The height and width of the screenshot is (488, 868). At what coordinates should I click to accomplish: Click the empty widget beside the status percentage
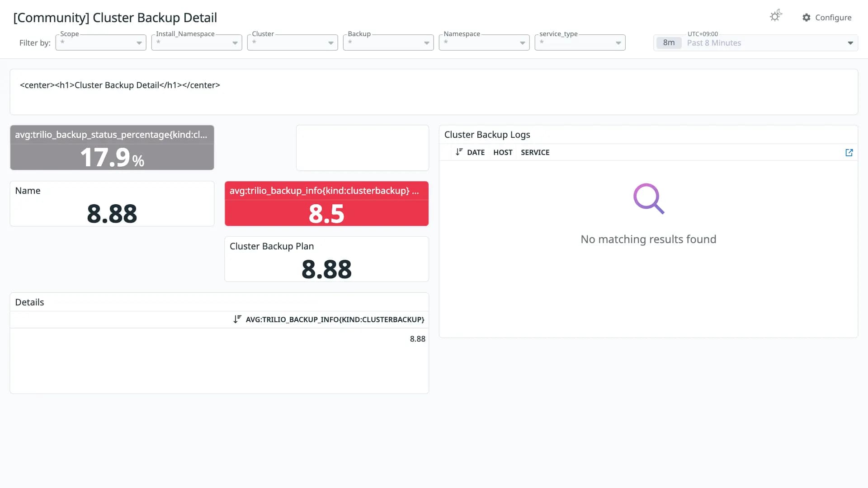coord(362,148)
